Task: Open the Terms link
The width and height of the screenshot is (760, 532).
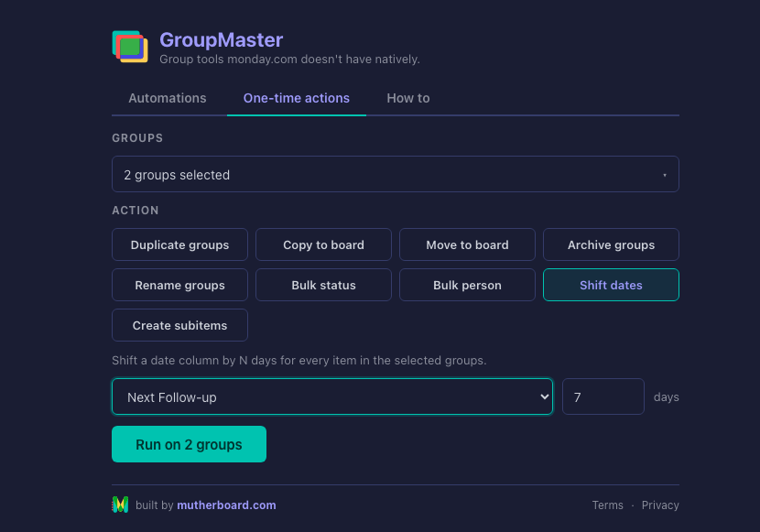Action: [x=607, y=505]
